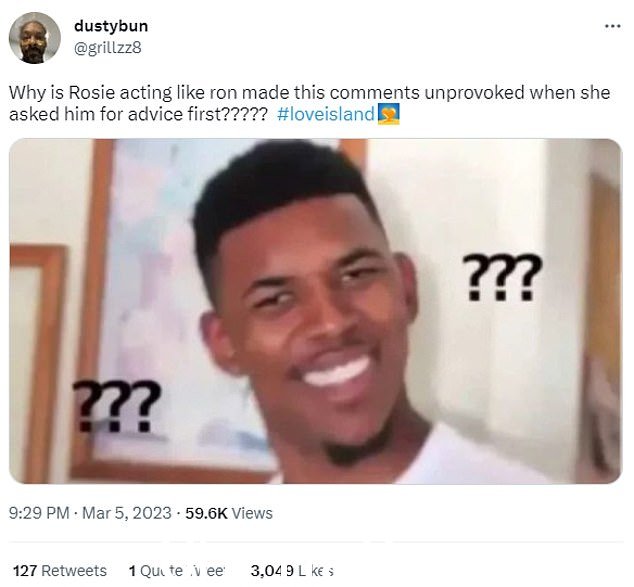Open the three-dot more options menu

[x=612, y=27]
